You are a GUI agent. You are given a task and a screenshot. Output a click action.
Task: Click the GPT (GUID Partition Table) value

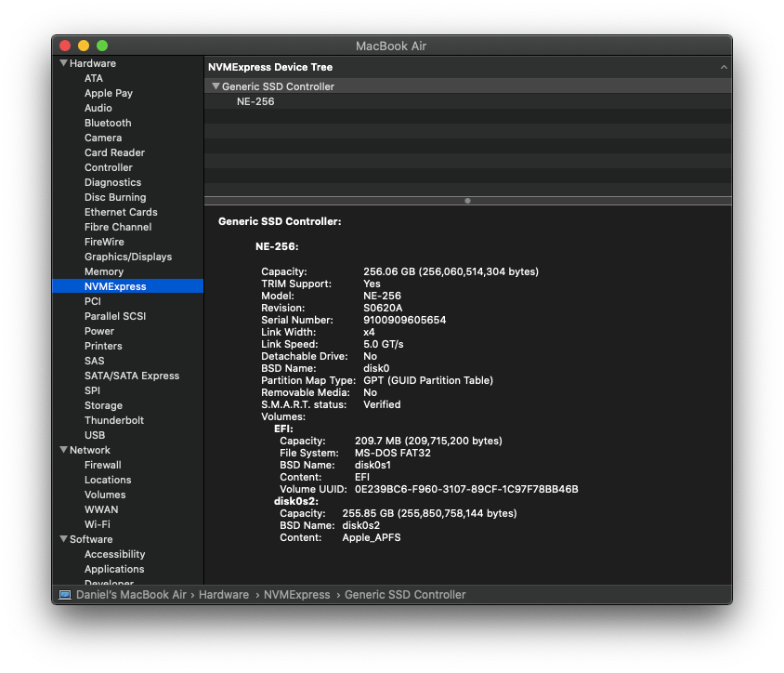click(x=428, y=380)
